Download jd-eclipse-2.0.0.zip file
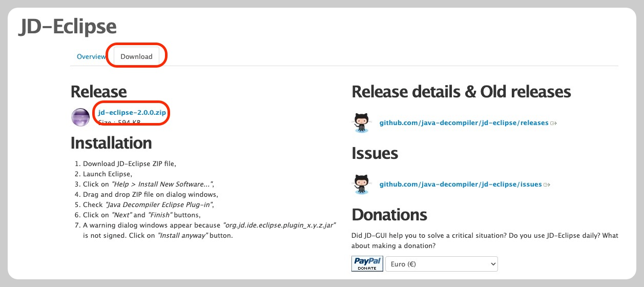Screen dimensions: 644x287 pyautogui.click(x=132, y=112)
